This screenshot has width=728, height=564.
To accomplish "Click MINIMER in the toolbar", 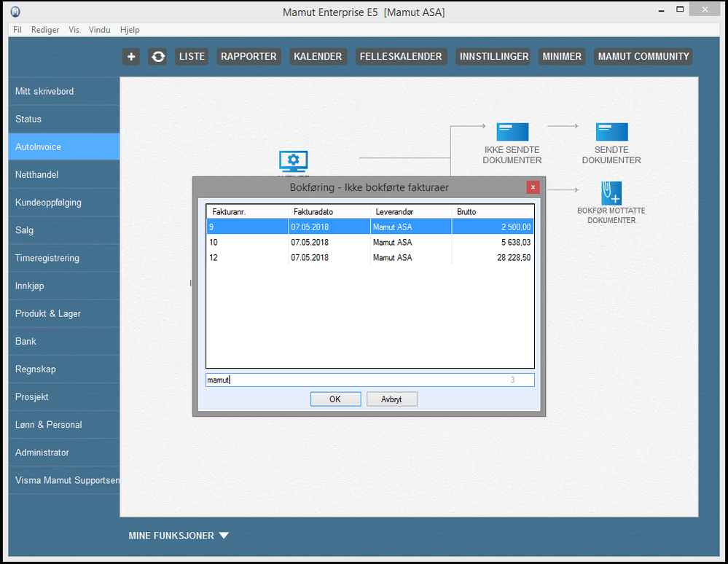I will click(562, 57).
